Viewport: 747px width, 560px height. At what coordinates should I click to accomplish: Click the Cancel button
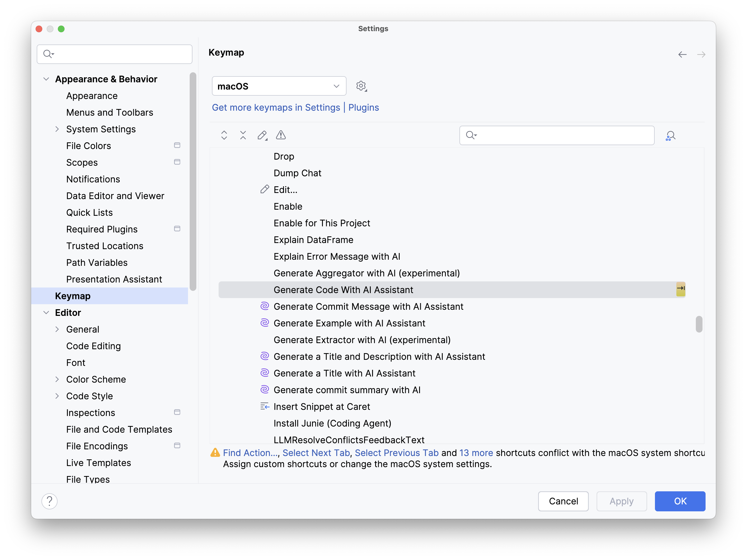click(x=563, y=501)
